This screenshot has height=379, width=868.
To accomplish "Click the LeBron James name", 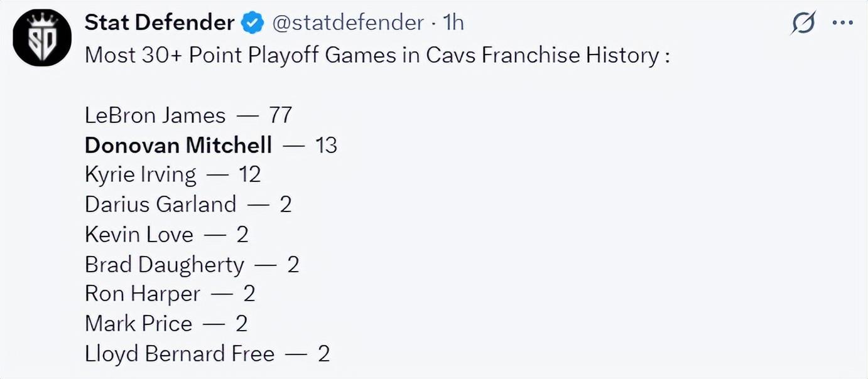I will pos(155,115).
